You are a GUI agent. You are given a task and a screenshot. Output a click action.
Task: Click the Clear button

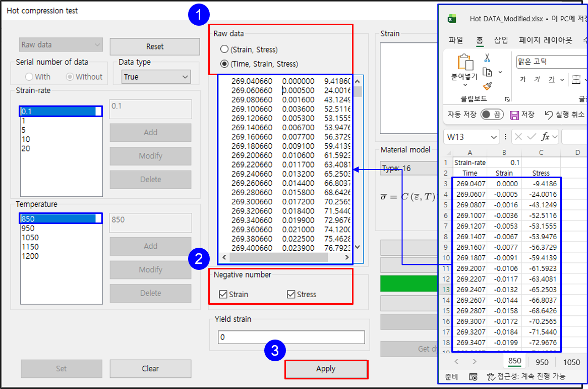pos(150,369)
